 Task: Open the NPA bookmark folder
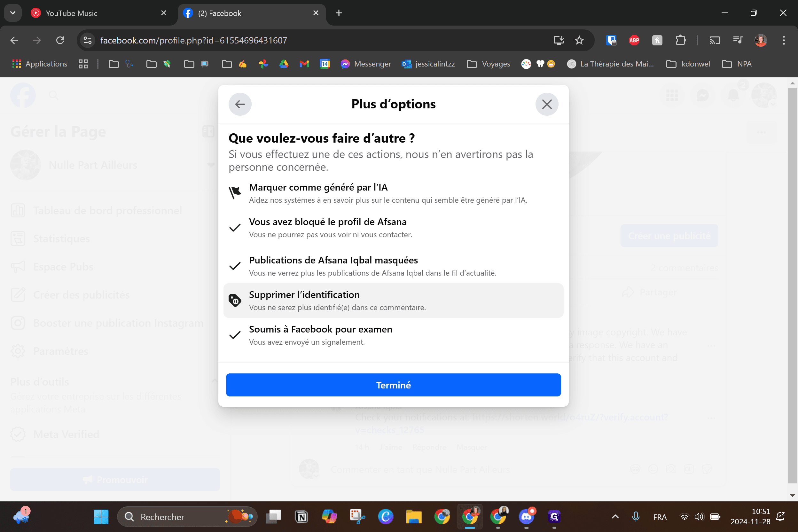coord(737,64)
